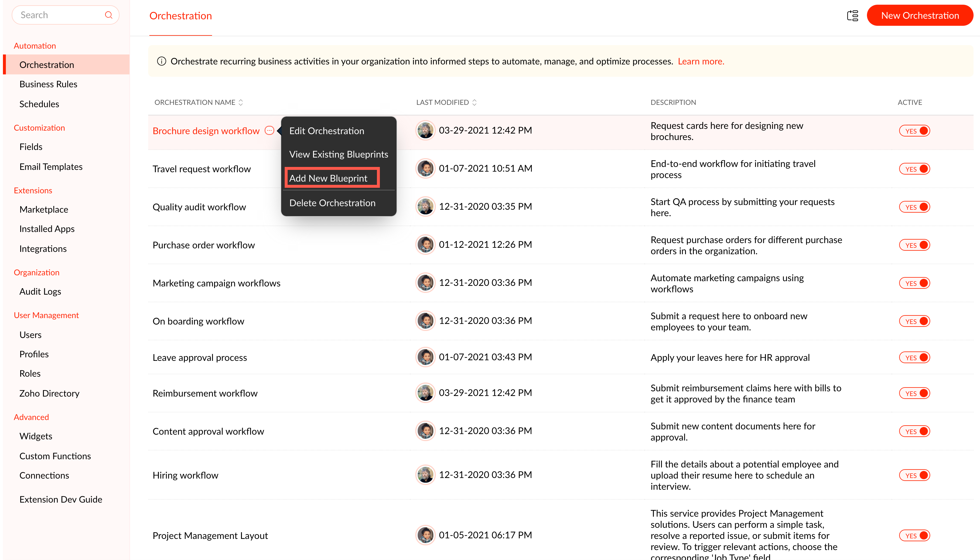The image size is (980, 560).
Task: Sort by the Orchestration Name column arrows
Action: coord(241,102)
